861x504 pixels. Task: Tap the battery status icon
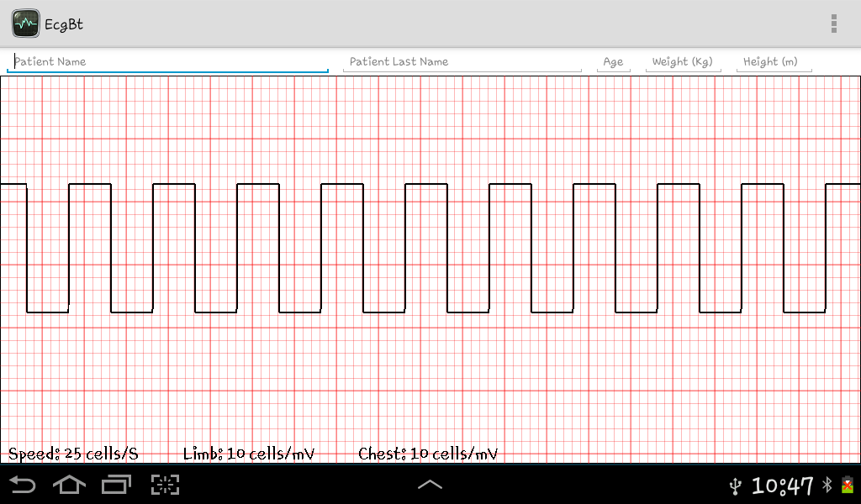[x=846, y=486]
